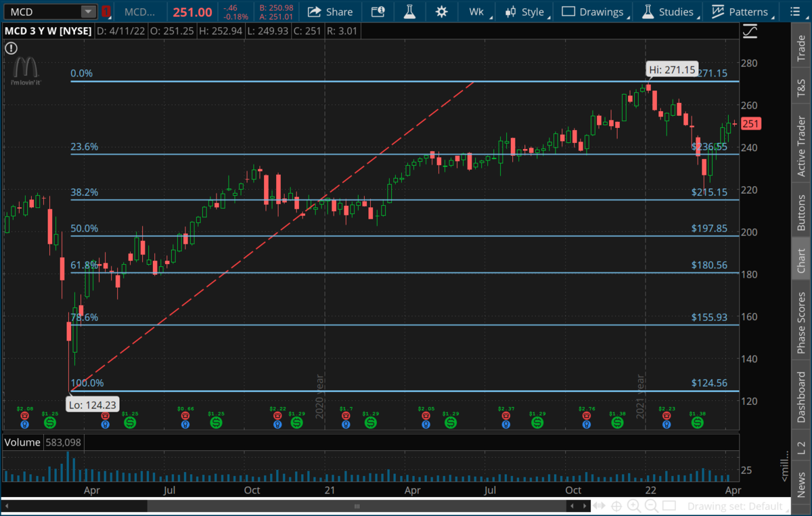Viewport: 812px width, 516px height.
Task: Click the red 251 current price tag
Action: click(x=751, y=123)
